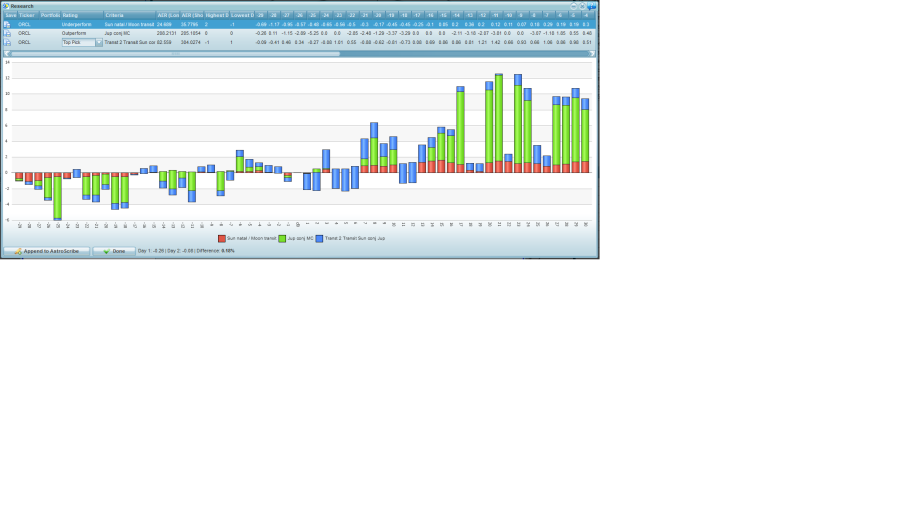
Task: Click the minimize icon in the Research title bar
Action: pos(573,6)
